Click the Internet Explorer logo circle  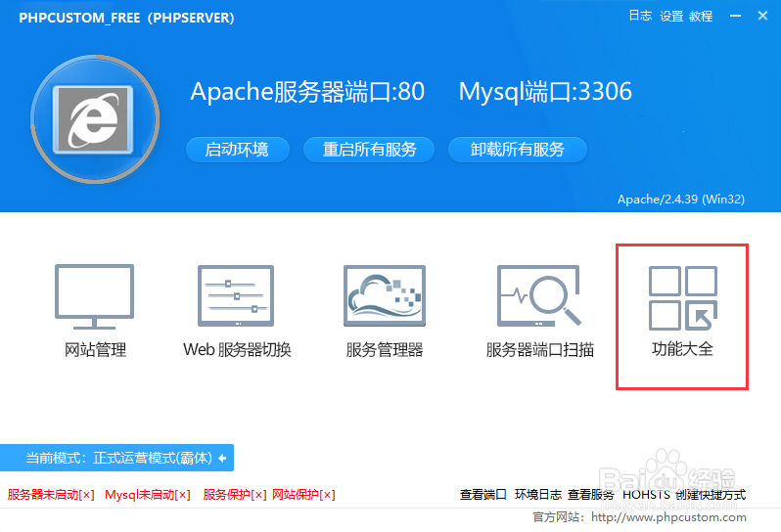(x=95, y=119)
